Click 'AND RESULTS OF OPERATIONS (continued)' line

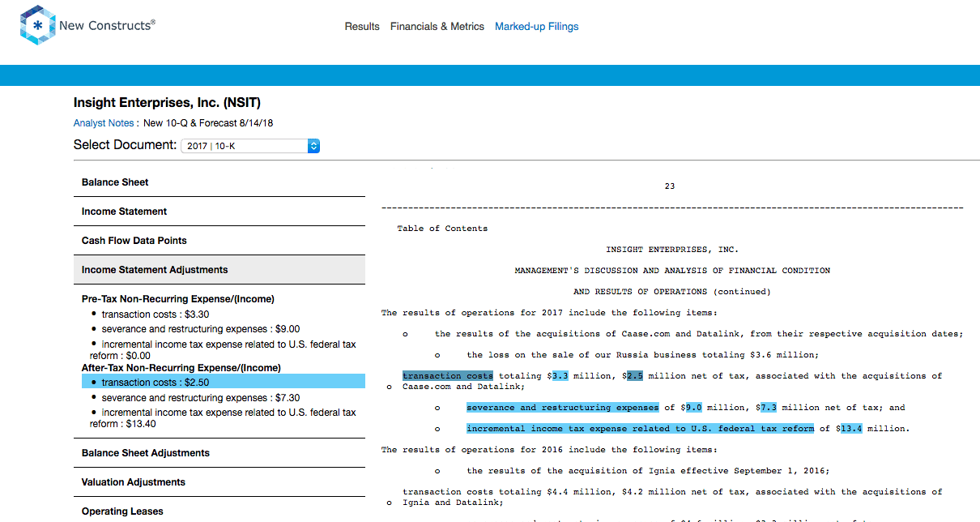pos(672,292)
